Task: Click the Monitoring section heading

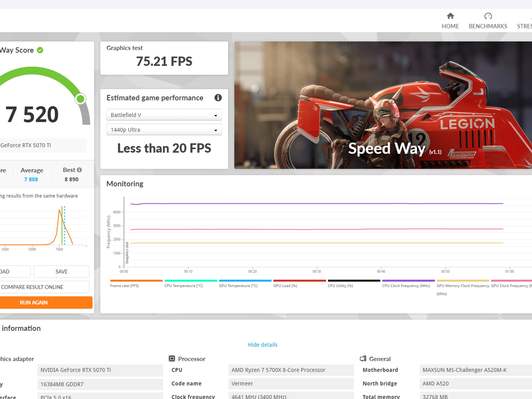Action: click(x=125, y=184)
